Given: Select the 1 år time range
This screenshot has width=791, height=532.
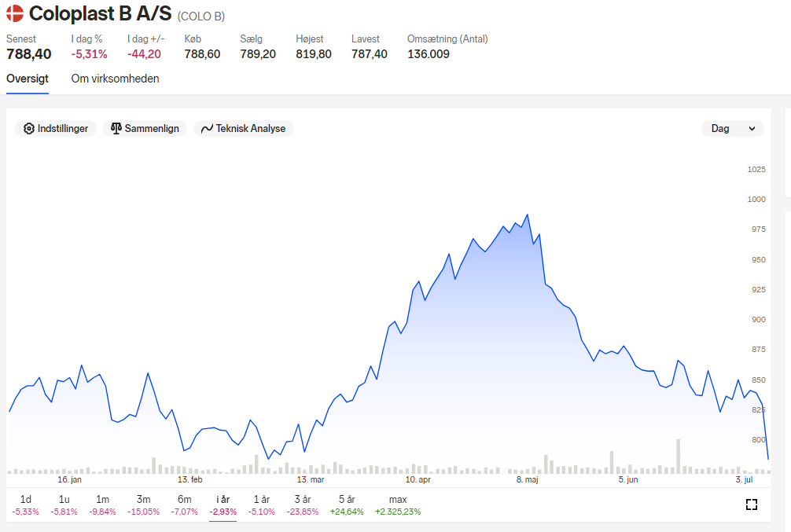Looking at the screenshot, I should [x=261, y=505].
